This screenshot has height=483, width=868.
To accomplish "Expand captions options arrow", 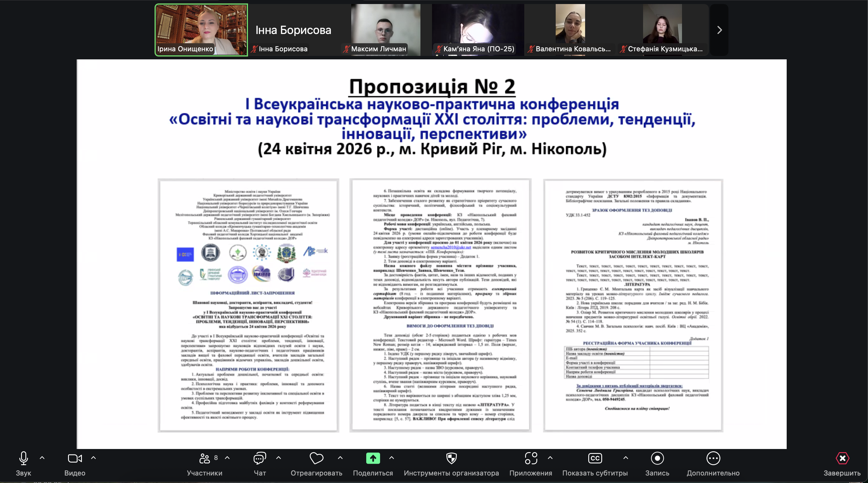I will [x=626, y=458].
